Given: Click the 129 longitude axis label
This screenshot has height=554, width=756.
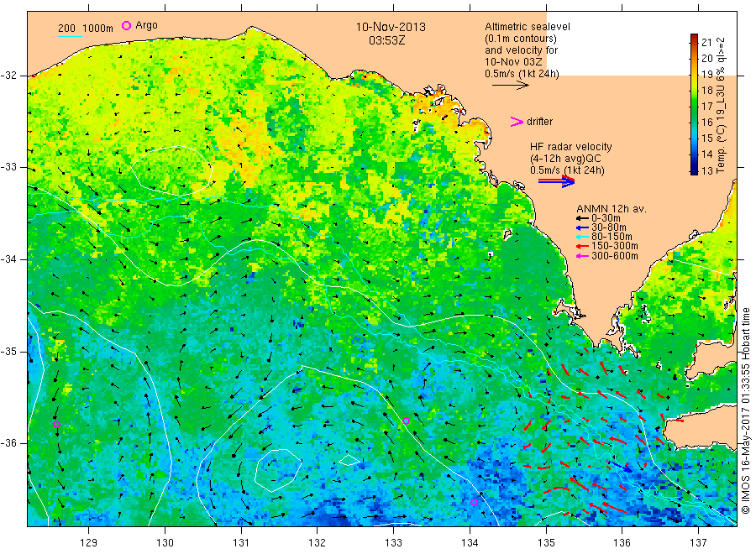Looking at the screenshot, I should [89, 543].
